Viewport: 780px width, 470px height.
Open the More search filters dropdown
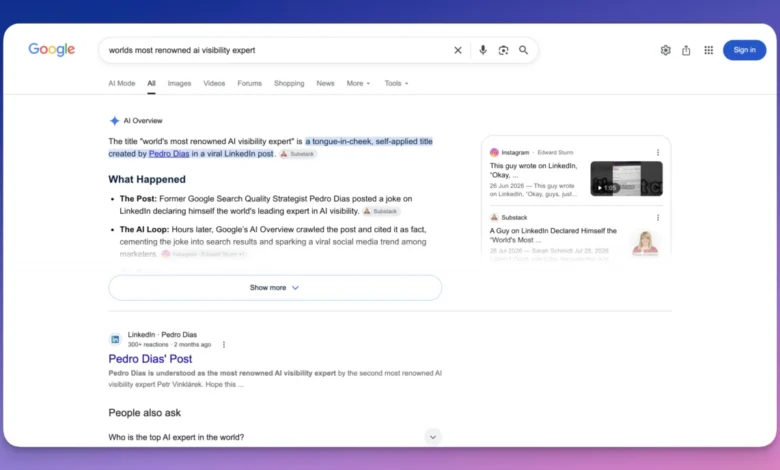click(358, 84)
